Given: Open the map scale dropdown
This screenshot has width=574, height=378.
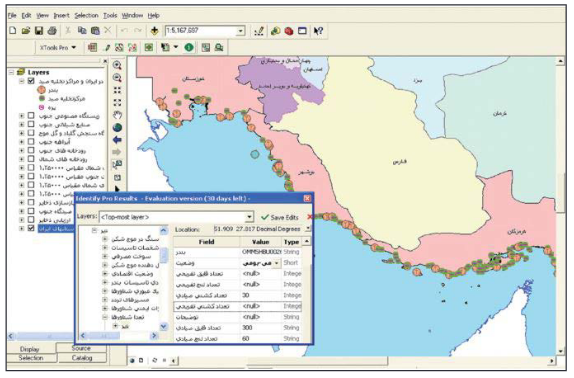Looking at the screenshot, I should tap(241, 31).
